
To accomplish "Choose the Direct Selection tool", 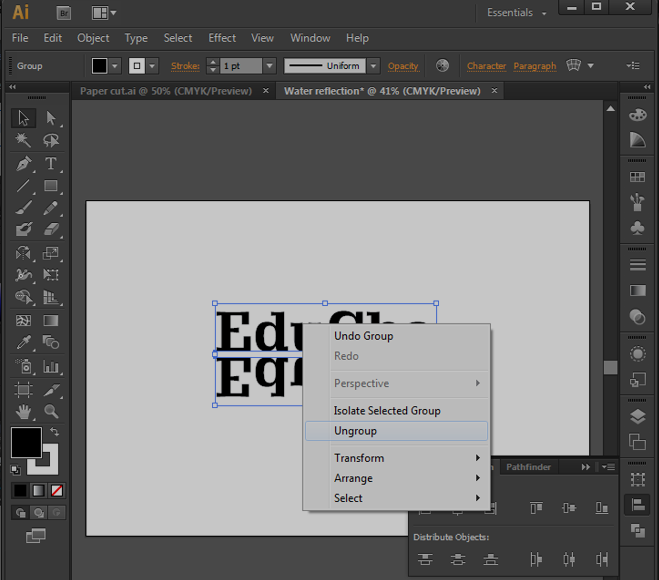I will pos(51,118).
